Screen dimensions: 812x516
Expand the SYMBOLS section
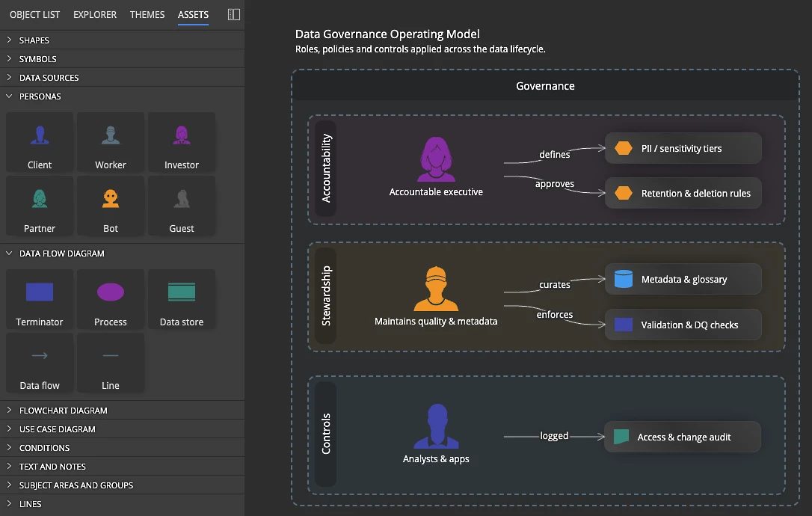[x=122, y=58]
